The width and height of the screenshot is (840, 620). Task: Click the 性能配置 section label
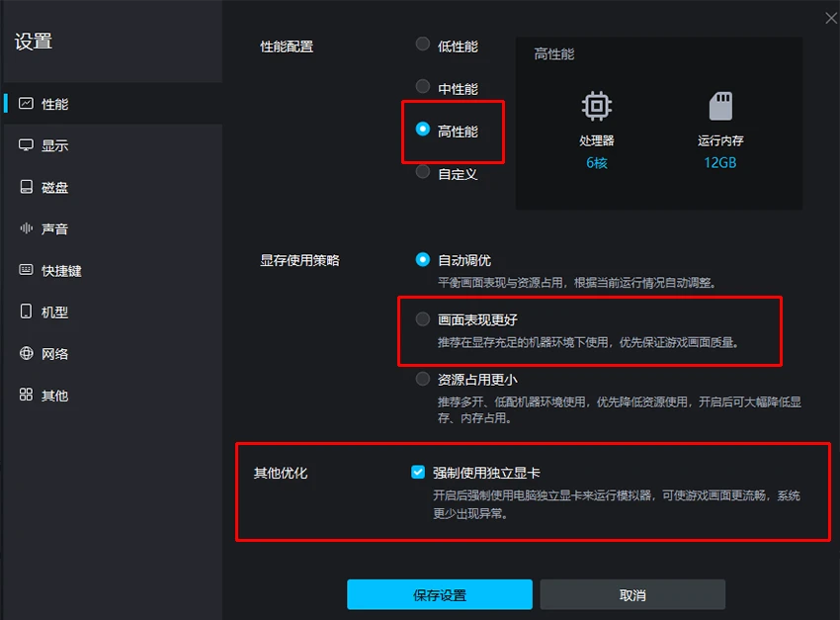coord(287,46)
